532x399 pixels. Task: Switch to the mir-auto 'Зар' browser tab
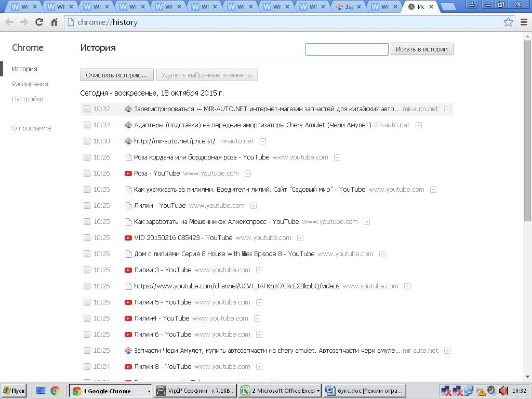[348, 6]
